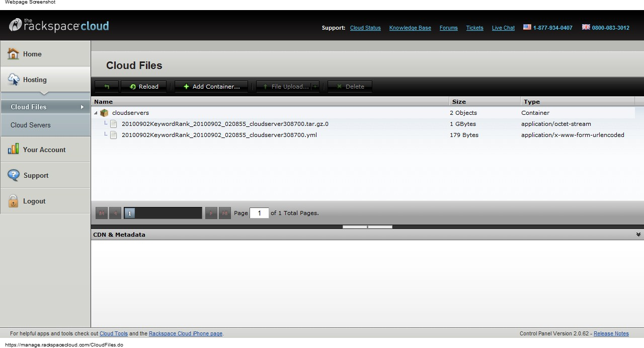Click the Delete button

350,87
